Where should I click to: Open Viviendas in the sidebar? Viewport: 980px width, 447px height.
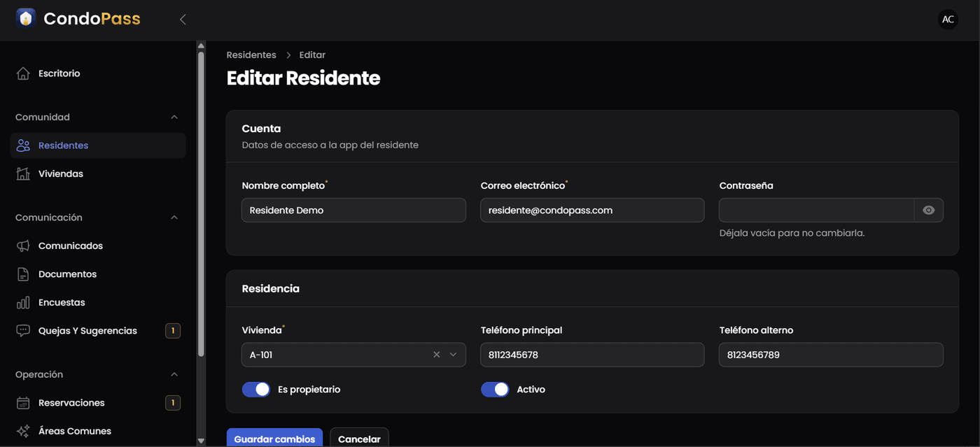pos(98,173)
